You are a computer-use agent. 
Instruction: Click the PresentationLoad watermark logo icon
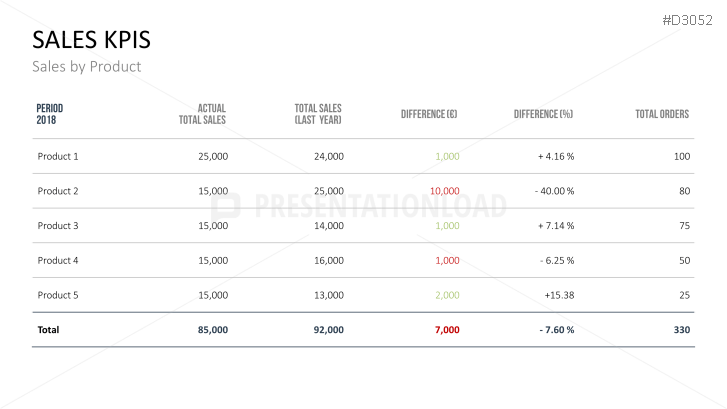click(228, 206)
